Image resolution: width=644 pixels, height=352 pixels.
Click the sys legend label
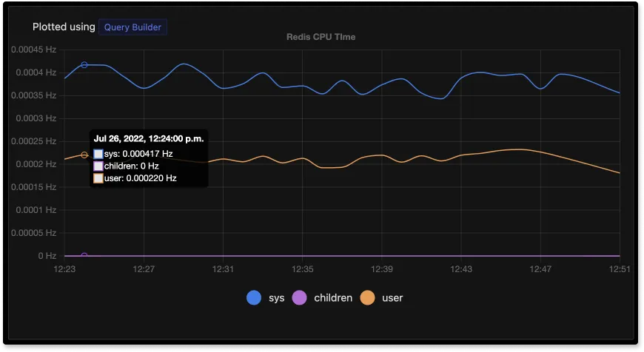coord(276,298)
